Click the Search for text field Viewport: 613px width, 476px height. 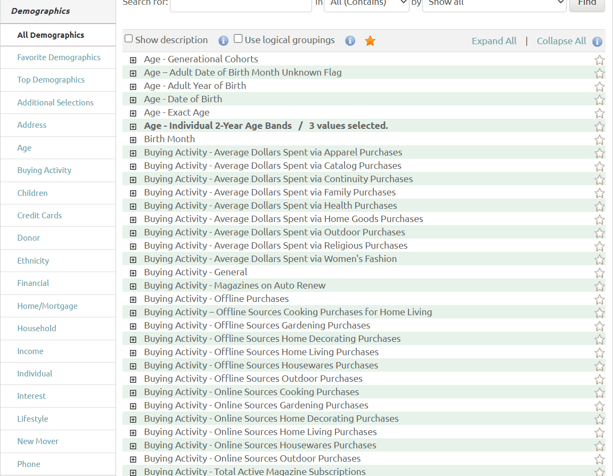(240, 4)
